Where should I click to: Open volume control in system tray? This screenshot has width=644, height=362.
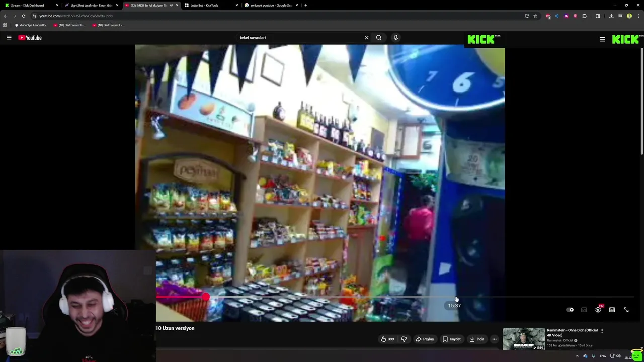tap(618, 356)
